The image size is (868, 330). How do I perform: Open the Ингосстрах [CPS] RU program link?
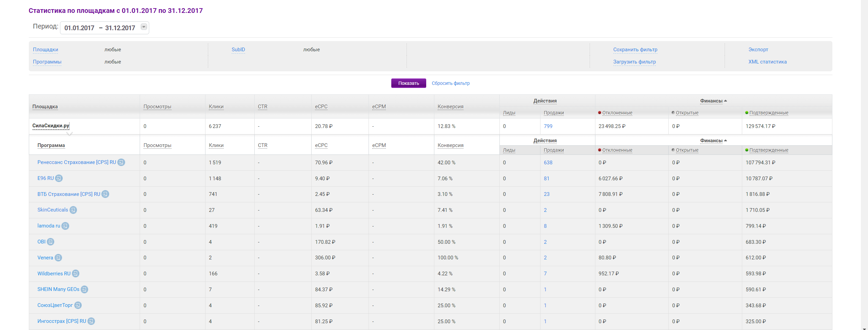tap(62, 321)
